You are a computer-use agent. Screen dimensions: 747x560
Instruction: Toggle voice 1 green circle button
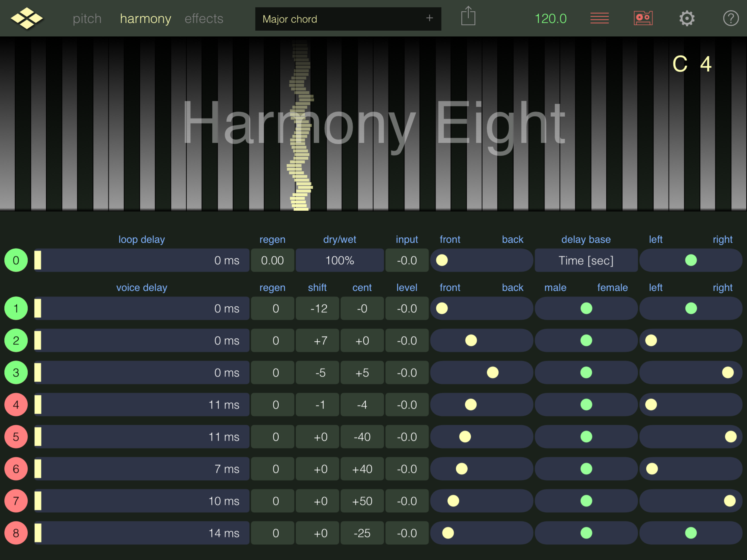16,308
